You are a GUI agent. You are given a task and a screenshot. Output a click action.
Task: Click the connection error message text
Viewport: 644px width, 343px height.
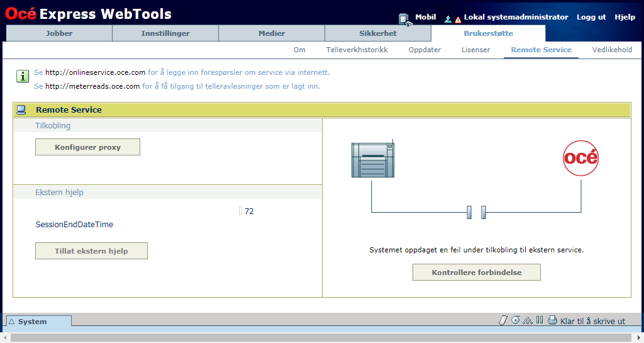tap(477, 250)
